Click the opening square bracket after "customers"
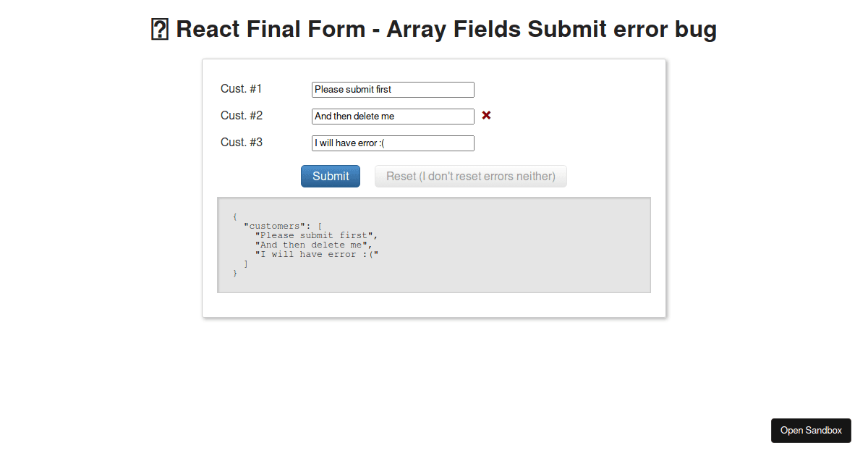The width and height of the screenshot is (868, 456). coord(320,227)
